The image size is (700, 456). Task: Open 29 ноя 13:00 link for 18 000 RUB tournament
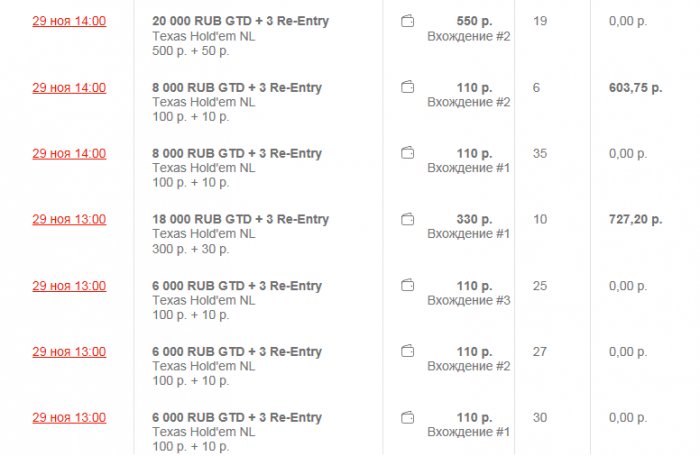click(x=69, y=219)
